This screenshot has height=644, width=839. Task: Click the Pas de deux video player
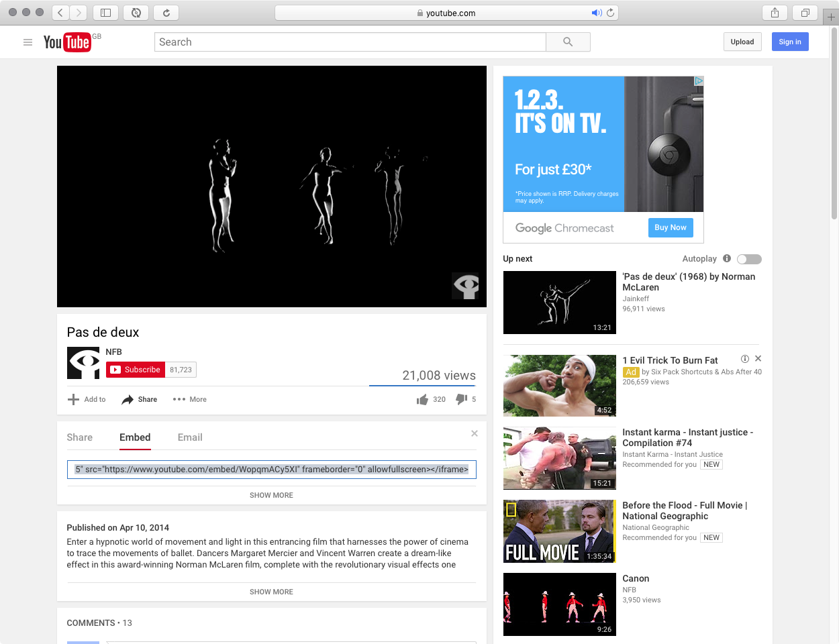(x=272, y=186)
